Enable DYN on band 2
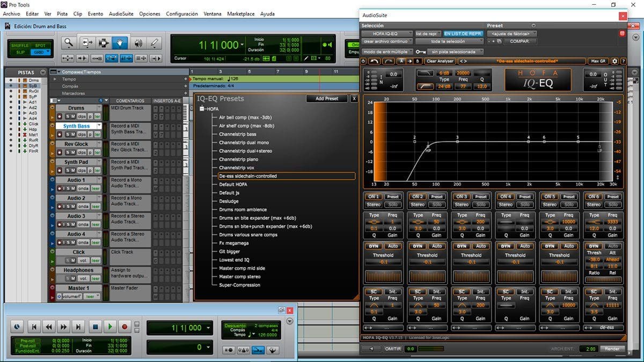This screenshot has height=362, width=644. 418,246
